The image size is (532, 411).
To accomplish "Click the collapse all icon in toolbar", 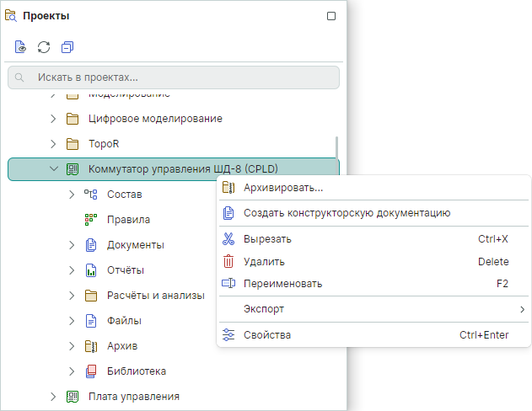I will point(67,47).
